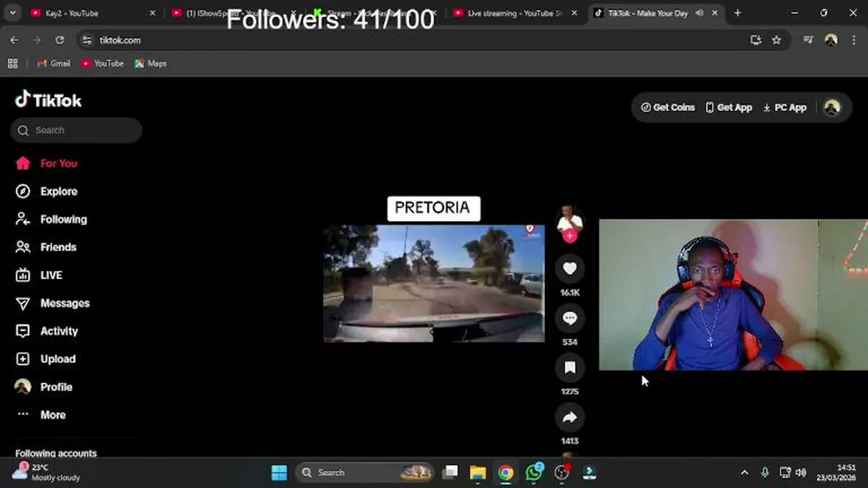
Task: Bookmark this page with star icon
Action: 776,40
